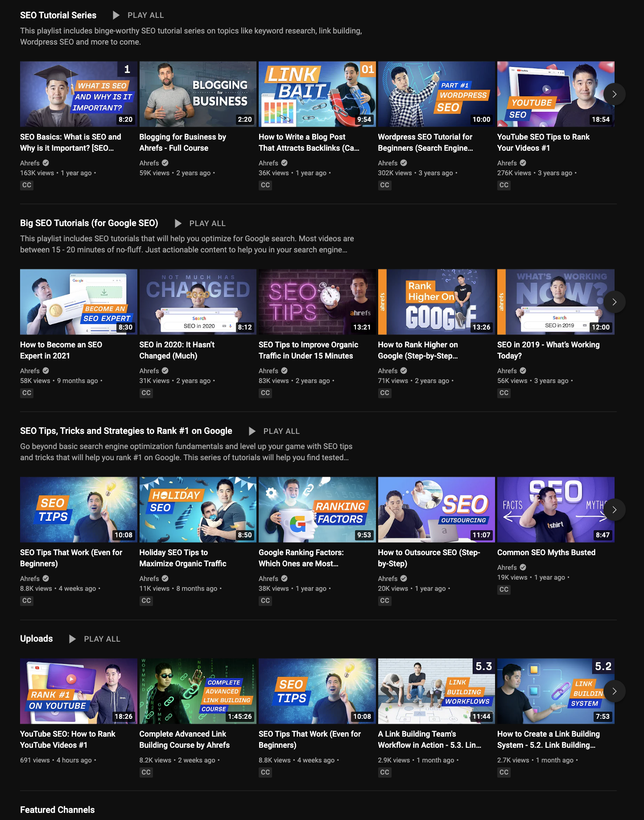Screen dimensions: 644x820
Task: Click the Featured Channels heading
Action: 58,810
